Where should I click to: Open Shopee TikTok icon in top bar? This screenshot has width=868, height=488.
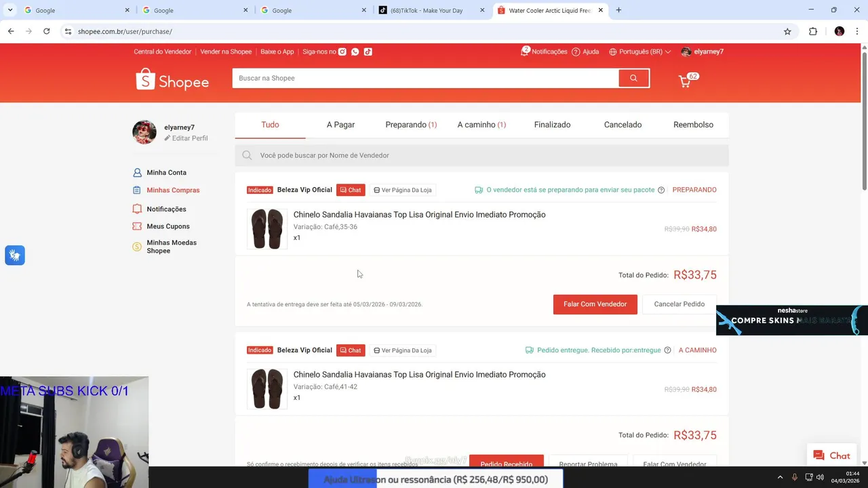click(368, 52)
